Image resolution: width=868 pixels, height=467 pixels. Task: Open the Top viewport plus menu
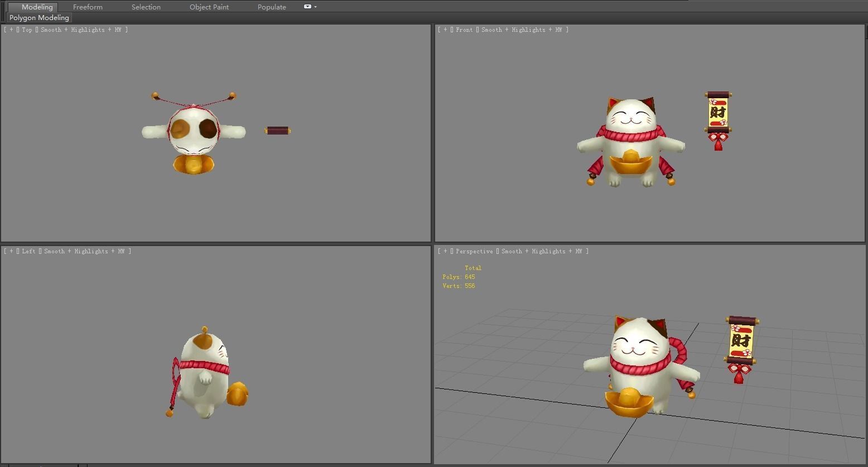(11, 30)
